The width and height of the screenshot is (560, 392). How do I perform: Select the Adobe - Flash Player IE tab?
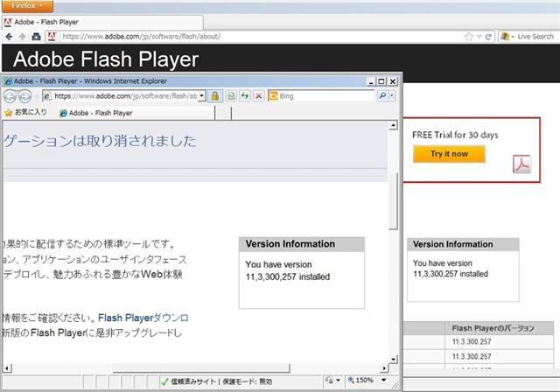136,113
